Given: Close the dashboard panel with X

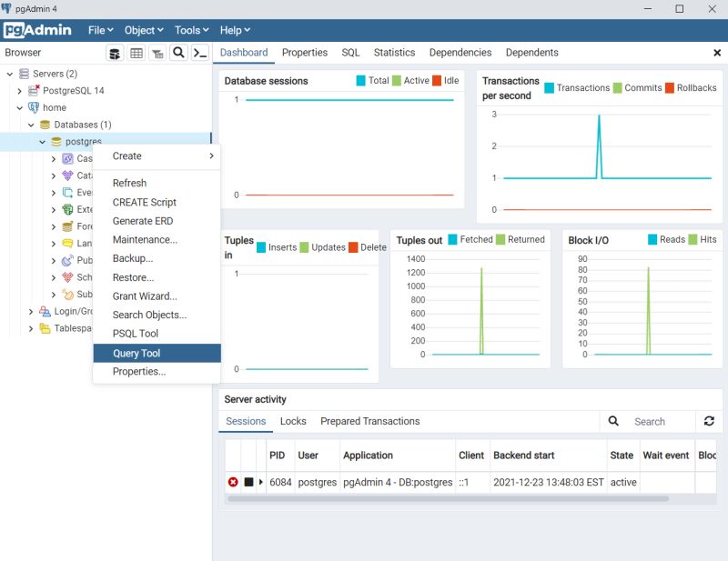Looking at the screenshot, I should [717, 53].
